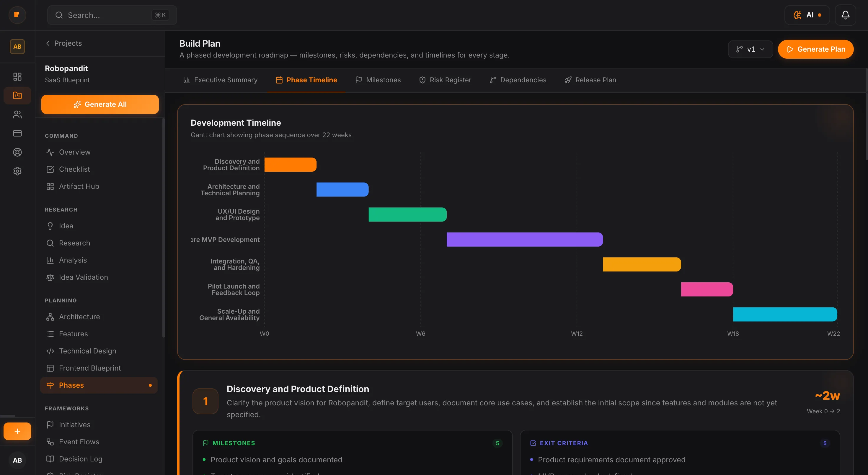Open Idea under Research
868x475 pixels.
(99, 226)
